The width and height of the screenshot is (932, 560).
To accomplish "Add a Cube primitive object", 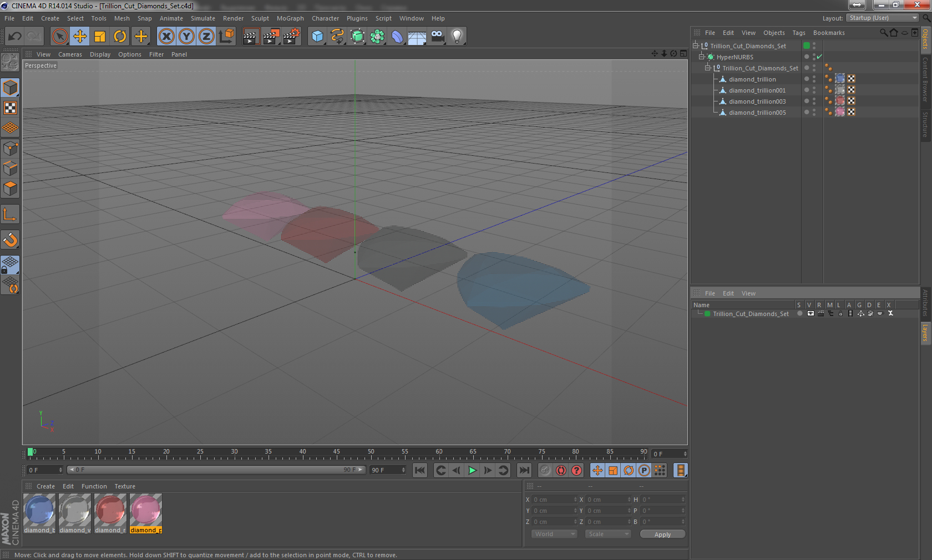I will click(317, 37).
